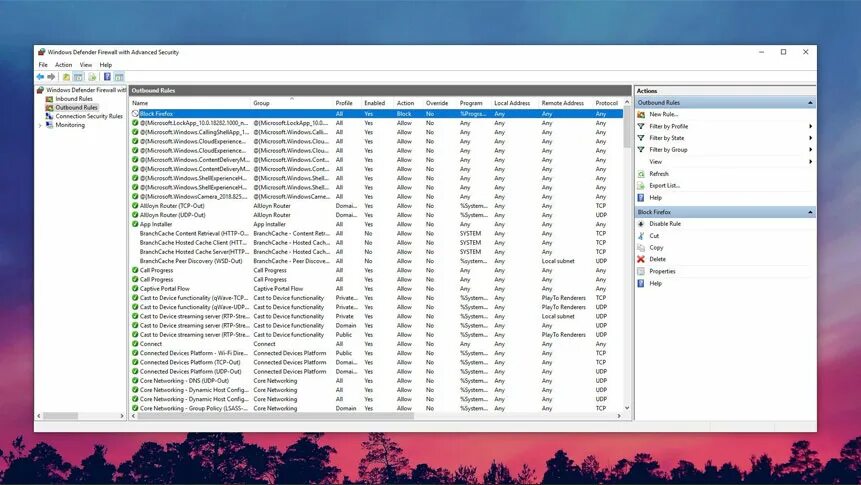This screenshot has height=485, width=861.
Task: Click the rules list scroll down arrow
Action: click(x=627, y=409)
